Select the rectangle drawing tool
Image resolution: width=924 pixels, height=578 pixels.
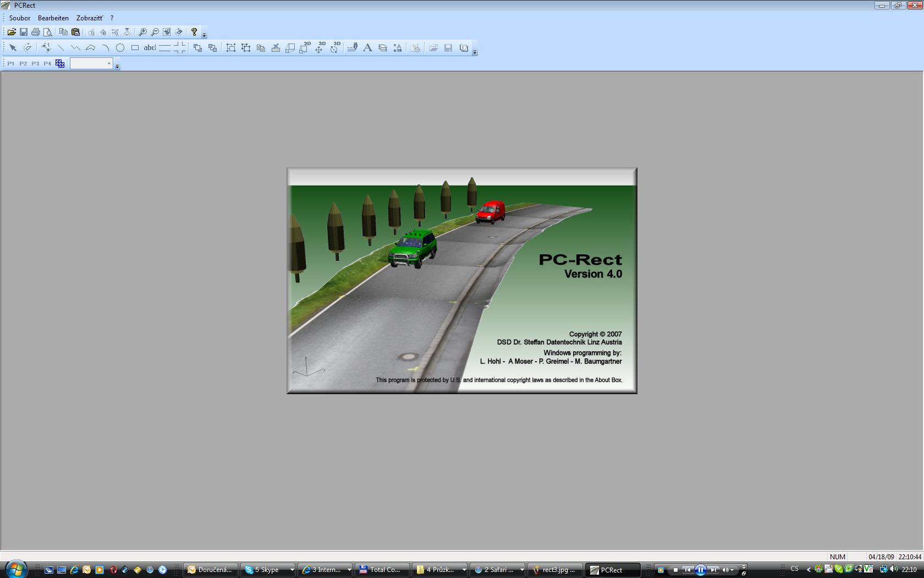[x=135, y=48]
